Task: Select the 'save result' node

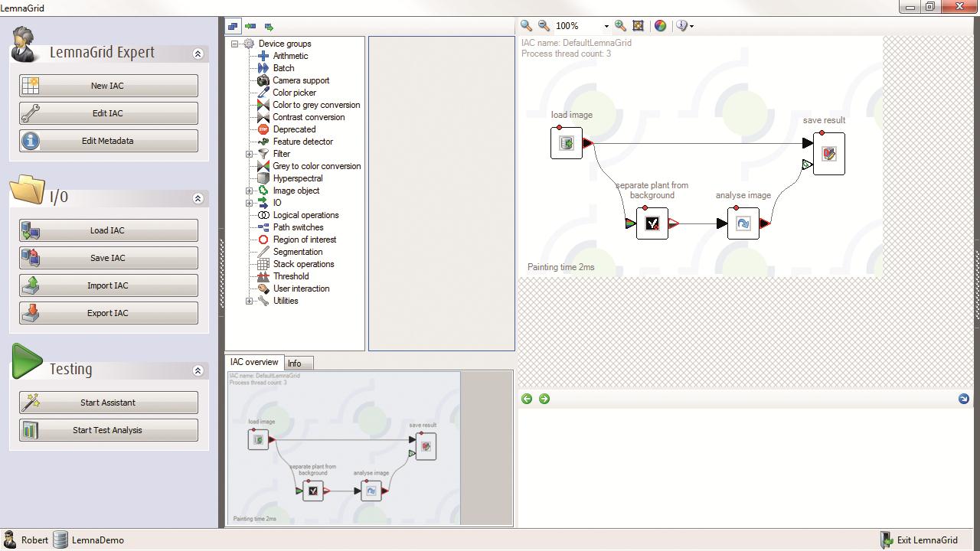Action: [828, 154]
